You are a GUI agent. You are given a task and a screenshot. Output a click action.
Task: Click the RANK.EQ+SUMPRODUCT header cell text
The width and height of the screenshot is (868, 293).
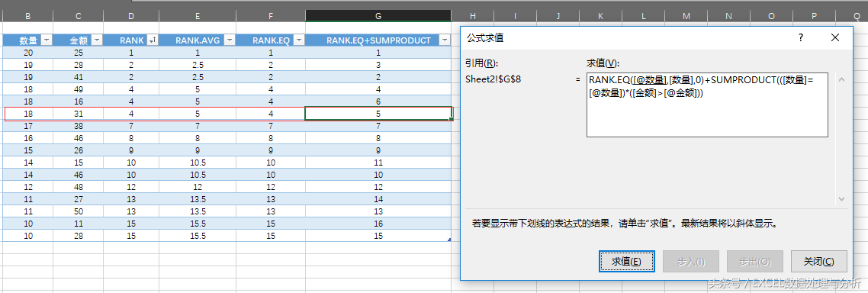pos(378,40)
